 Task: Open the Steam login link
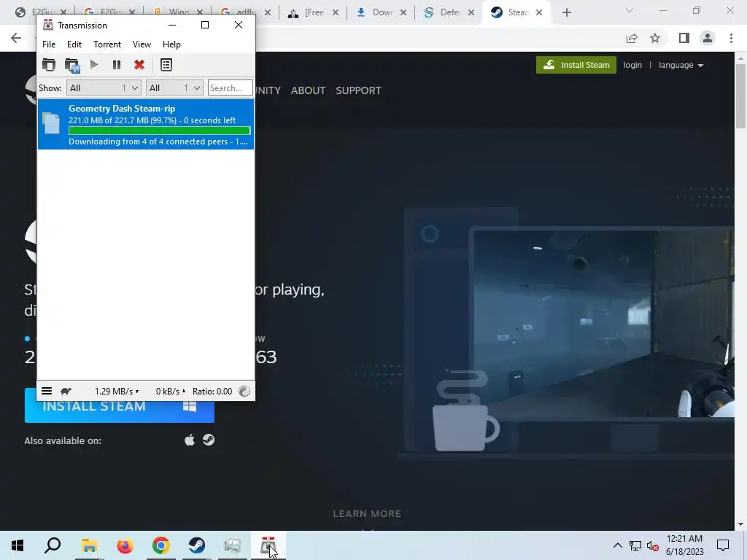[x=632, y=65]
